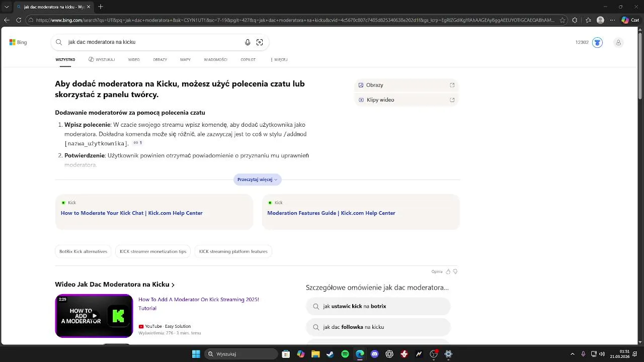644x362 pixels.
Task: Open citation link number 1
Action: click(138, 143)
